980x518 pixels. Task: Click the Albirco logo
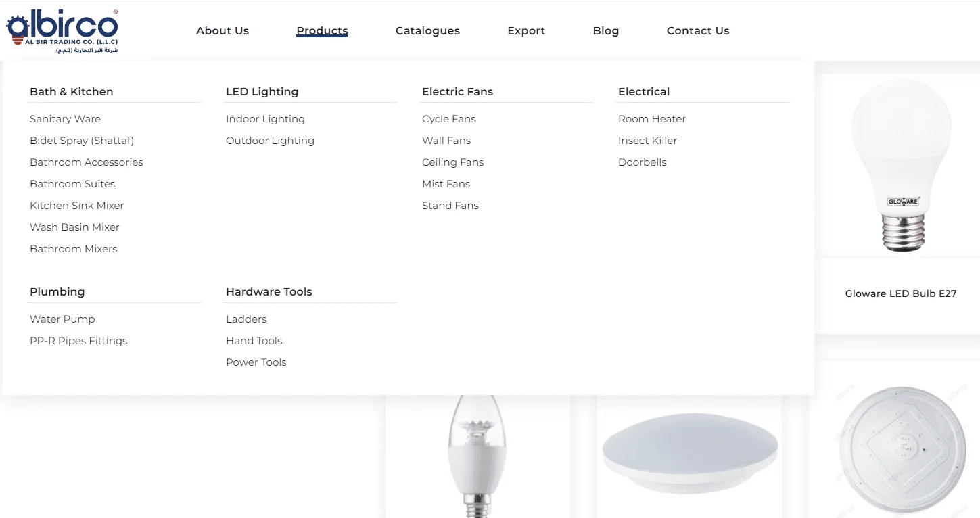[62, 31]
